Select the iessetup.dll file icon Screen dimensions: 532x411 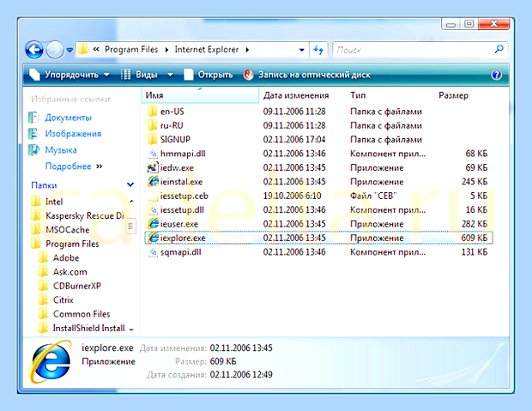(x=153, y=209)
